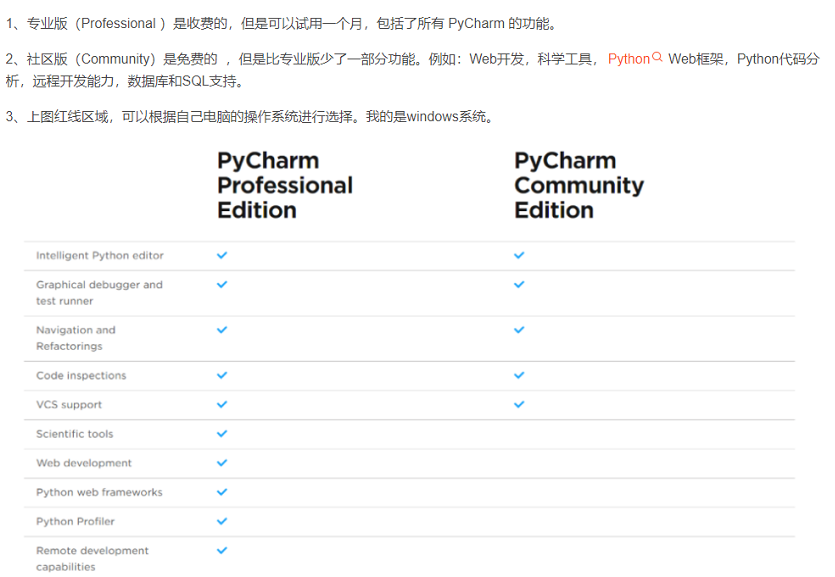
Task: Click Professional checkmark for Navigation and Refactorings
Action: pos(222,329)
